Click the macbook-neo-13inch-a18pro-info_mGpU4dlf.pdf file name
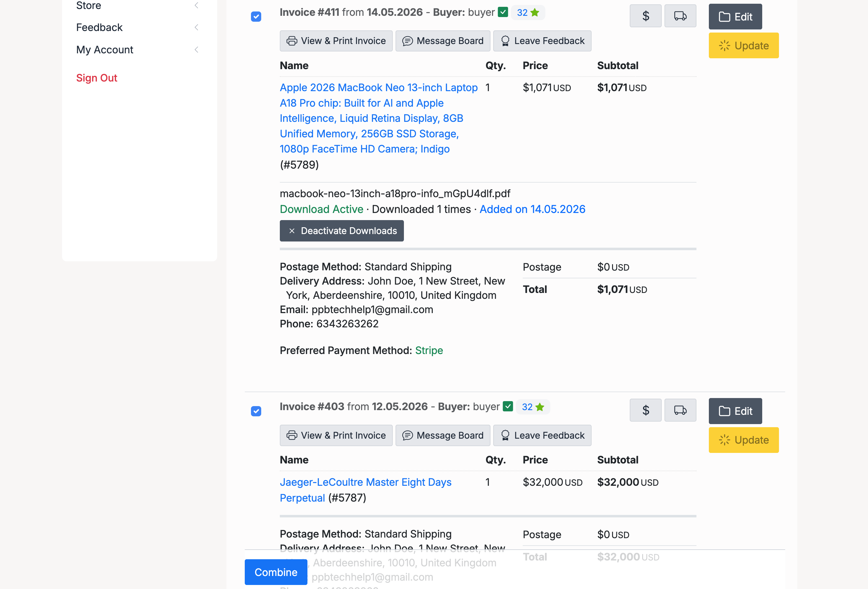Screen dimensions: 868x589 pos(395,193)
